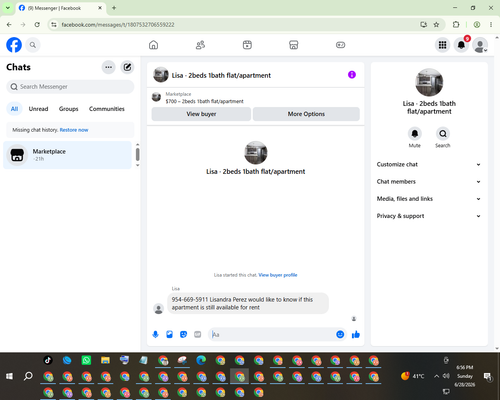Click the $700 – 2beds 1bath flat/apartment listing text

204,101
